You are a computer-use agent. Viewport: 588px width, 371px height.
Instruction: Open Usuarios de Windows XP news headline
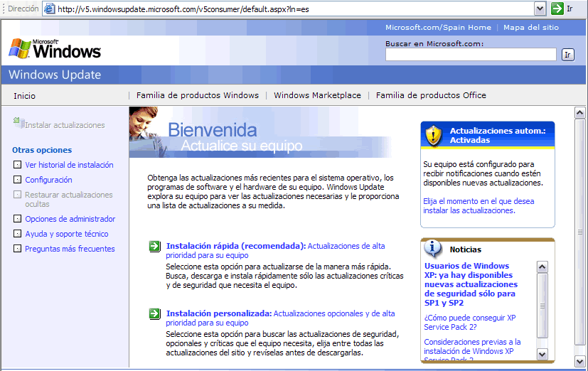click(471, 284)
